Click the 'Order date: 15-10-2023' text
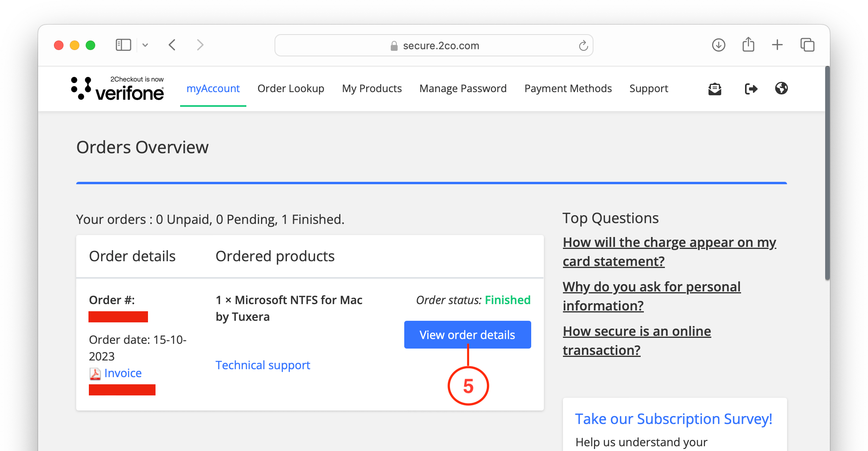 click(138, 348)
